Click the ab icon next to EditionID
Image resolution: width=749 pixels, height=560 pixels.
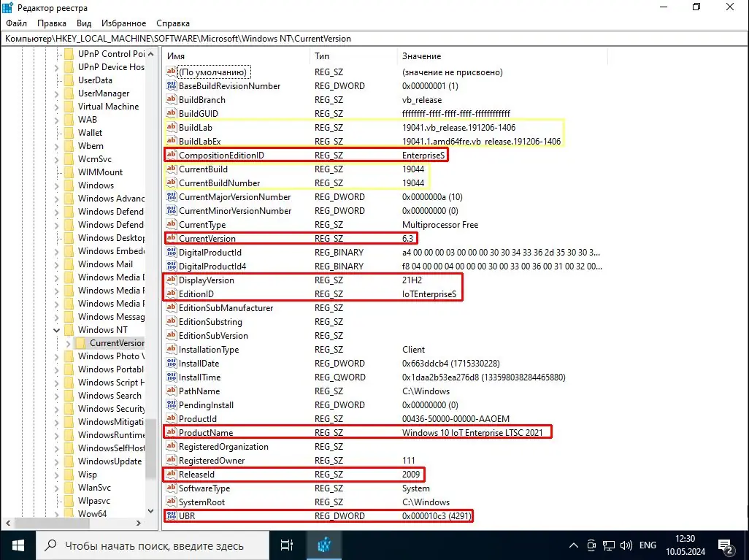point(170,294)
